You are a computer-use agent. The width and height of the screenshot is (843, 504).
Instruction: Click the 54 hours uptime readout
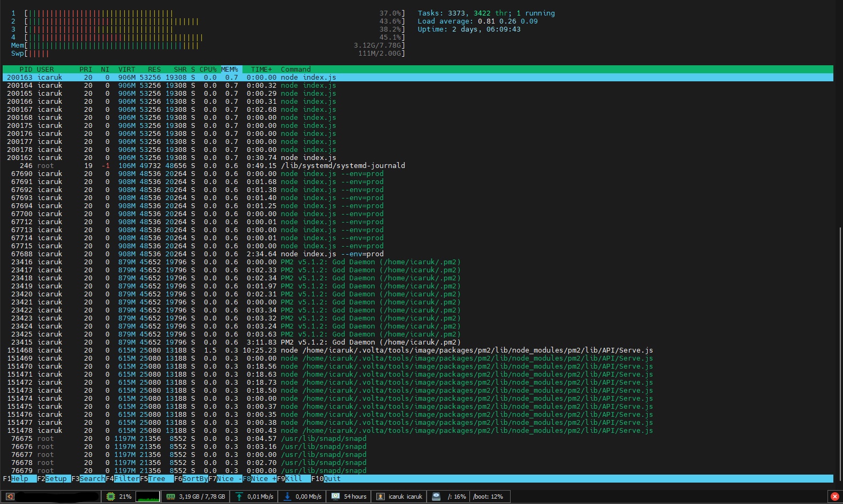click(x=355, y=497)
